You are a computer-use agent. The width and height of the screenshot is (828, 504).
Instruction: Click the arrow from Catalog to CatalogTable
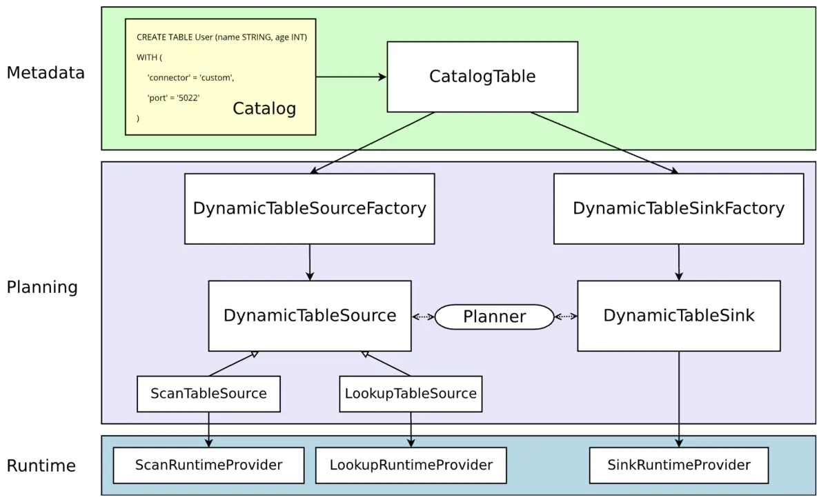[x=351, y=77]
